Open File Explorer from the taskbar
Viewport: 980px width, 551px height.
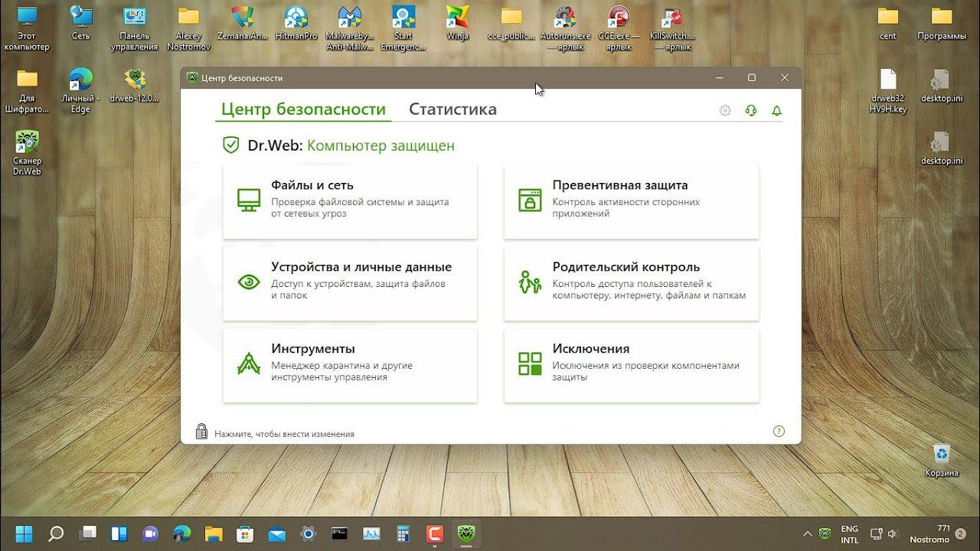click(x=214, y=533)
